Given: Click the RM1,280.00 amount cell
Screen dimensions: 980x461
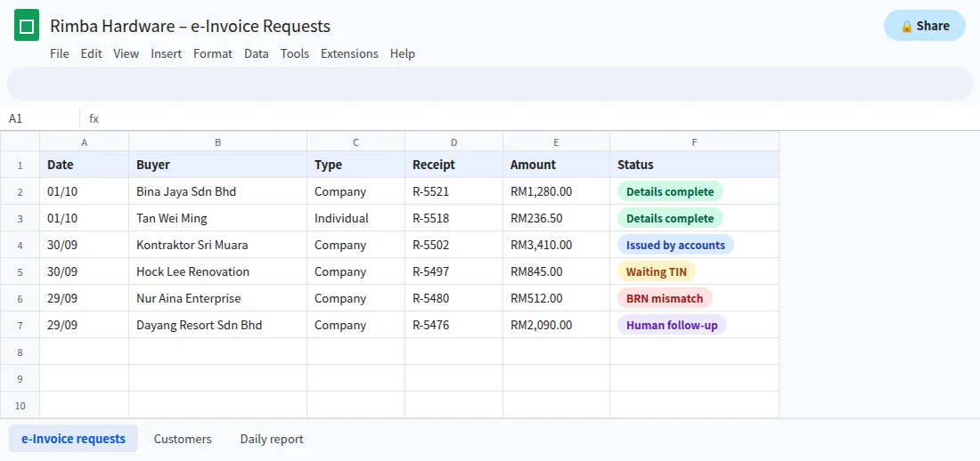Looking at the screenshot, I should 557,191.
